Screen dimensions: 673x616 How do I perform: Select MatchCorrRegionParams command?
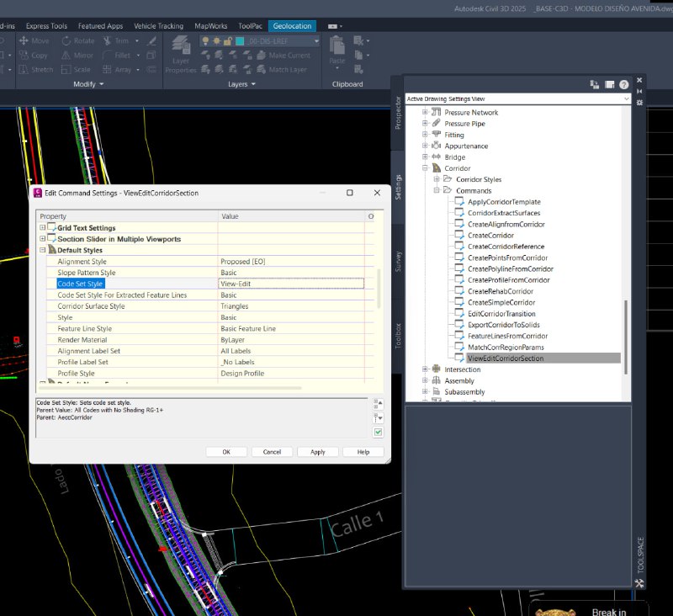506,347
